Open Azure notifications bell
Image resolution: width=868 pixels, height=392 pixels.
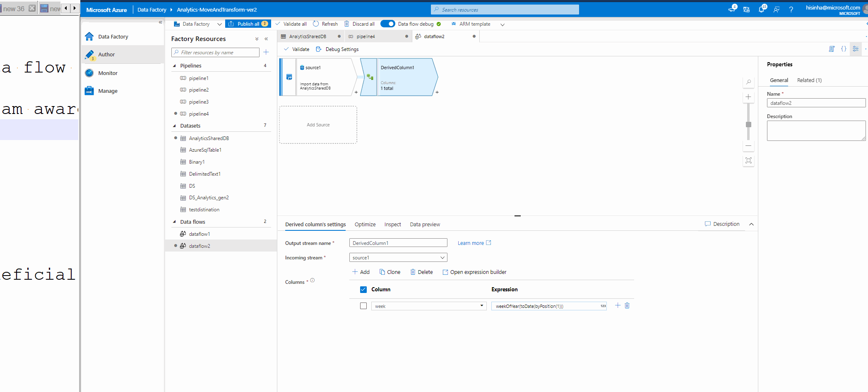coord(762,9)
